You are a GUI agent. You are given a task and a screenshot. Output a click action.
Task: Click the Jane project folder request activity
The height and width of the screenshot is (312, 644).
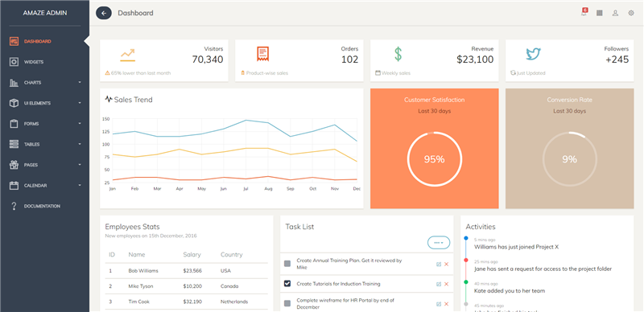pos(543,269)
